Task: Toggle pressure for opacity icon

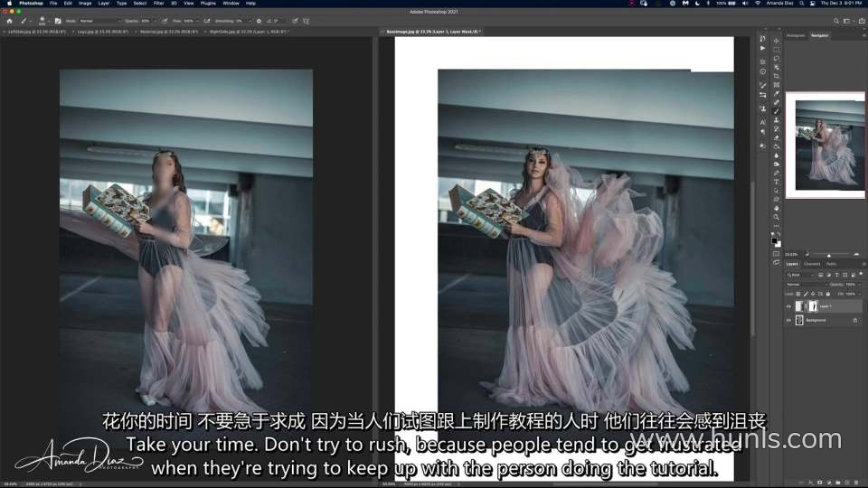Action: [164, 21]
